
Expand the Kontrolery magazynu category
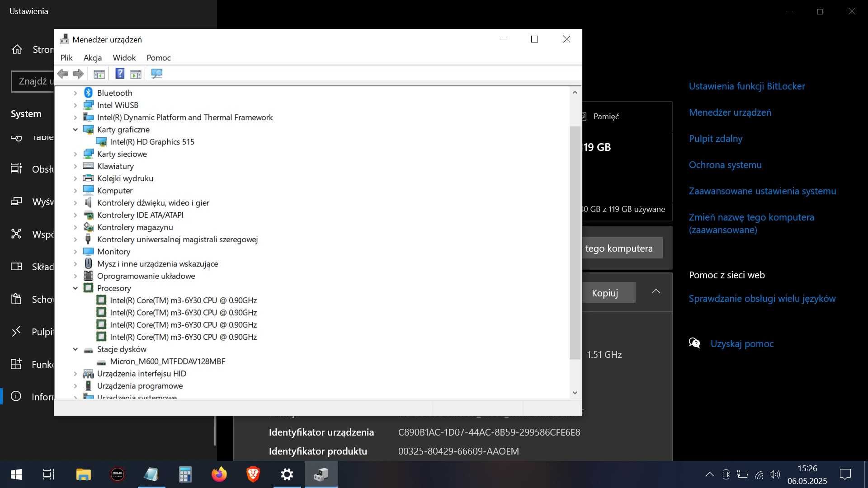[75, 227]
